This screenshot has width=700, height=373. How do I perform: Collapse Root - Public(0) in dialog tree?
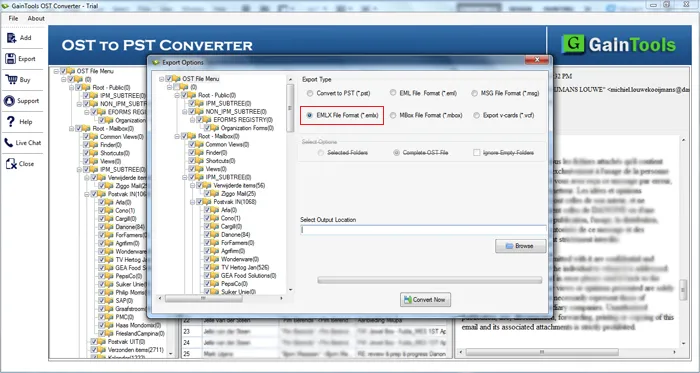click(x=177, y=95)
